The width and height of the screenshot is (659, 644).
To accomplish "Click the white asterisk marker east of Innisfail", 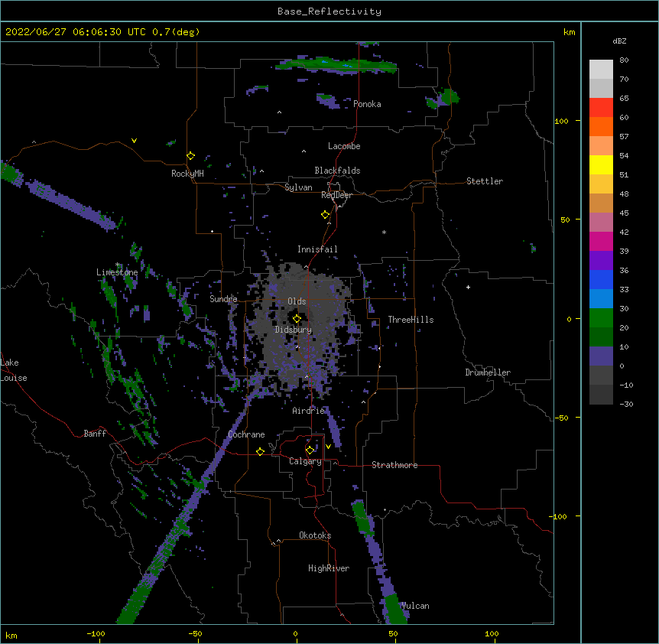I will [x=384, y=232].
